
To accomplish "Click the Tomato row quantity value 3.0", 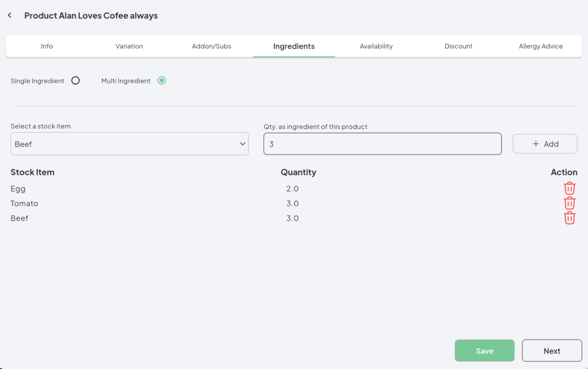I will (x=292, y=203).
